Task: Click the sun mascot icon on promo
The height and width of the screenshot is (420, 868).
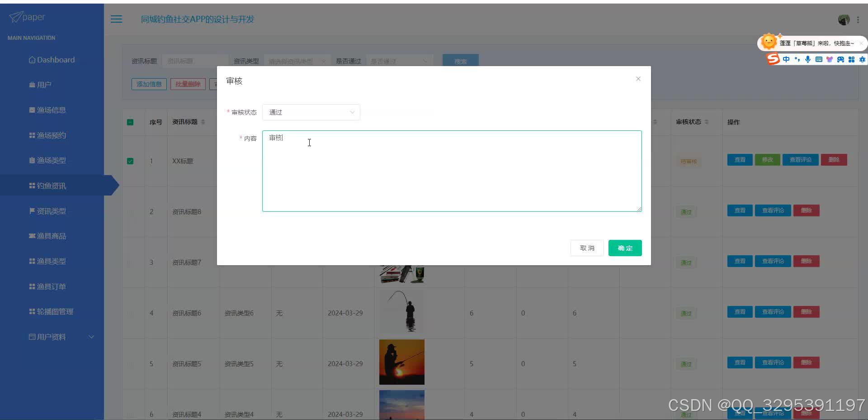Action: 769,42
